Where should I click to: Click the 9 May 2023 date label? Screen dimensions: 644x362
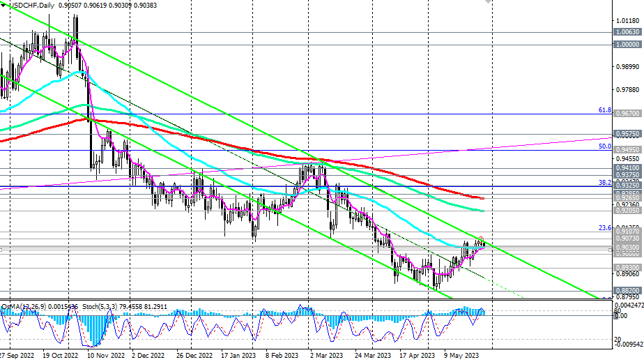pos(461,356)
